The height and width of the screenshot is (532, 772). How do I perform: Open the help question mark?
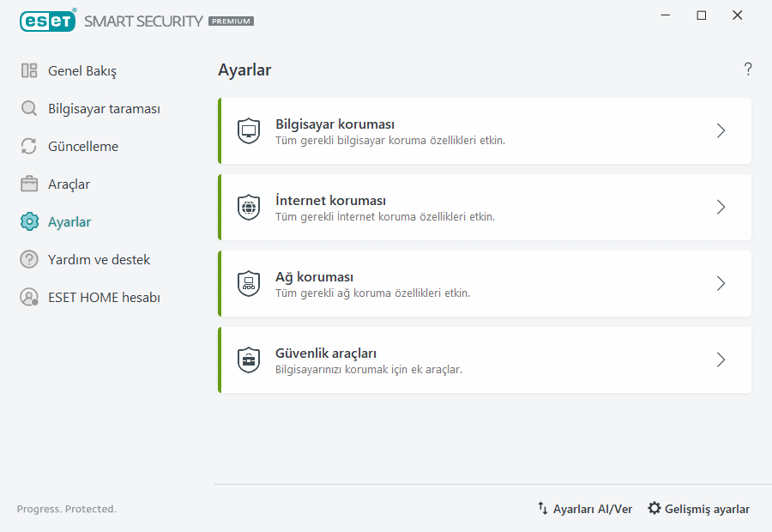(747, 69)
